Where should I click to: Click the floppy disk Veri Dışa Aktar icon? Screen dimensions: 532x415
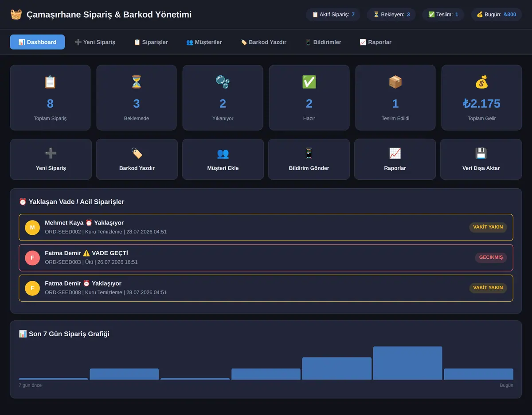coord(481,153)
